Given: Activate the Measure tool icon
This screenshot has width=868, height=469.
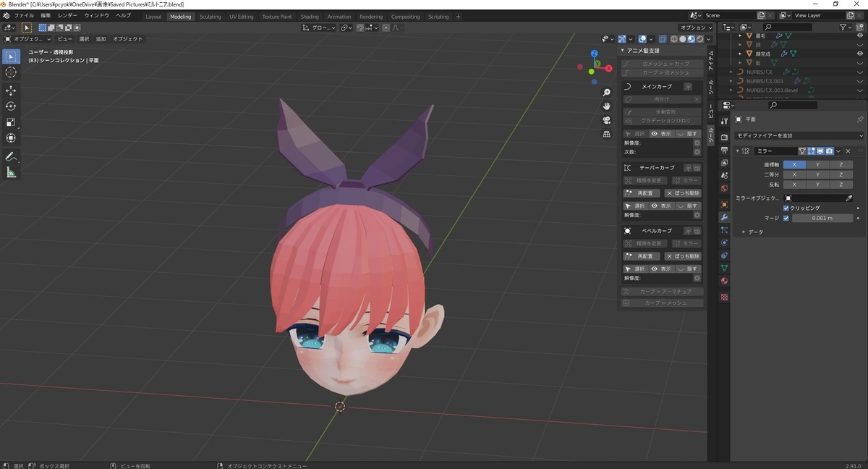Looking at the screenshot, I should click(11, 172).
